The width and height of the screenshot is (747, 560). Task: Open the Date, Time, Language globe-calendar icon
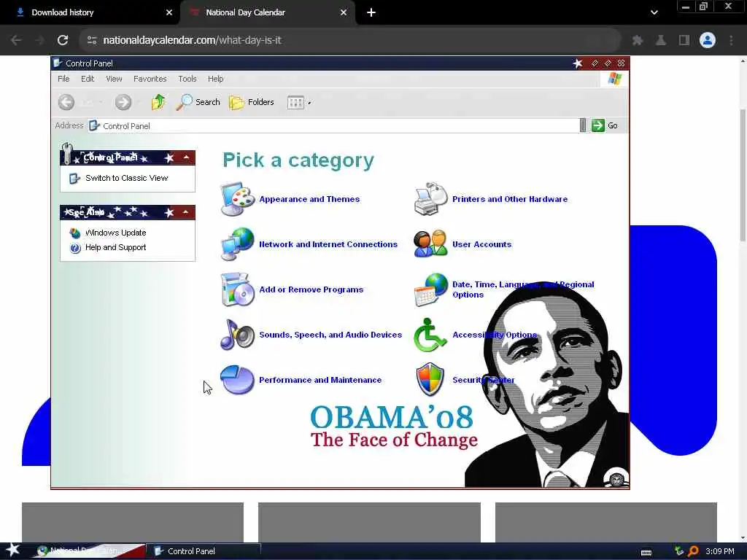[430, 289]
